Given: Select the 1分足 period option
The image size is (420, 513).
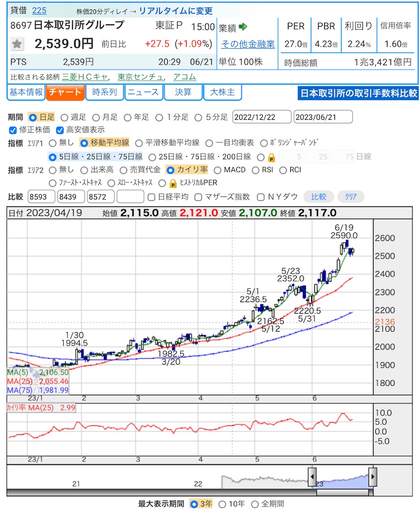Looking at the screenshot, I should click(x=159, y=117).
